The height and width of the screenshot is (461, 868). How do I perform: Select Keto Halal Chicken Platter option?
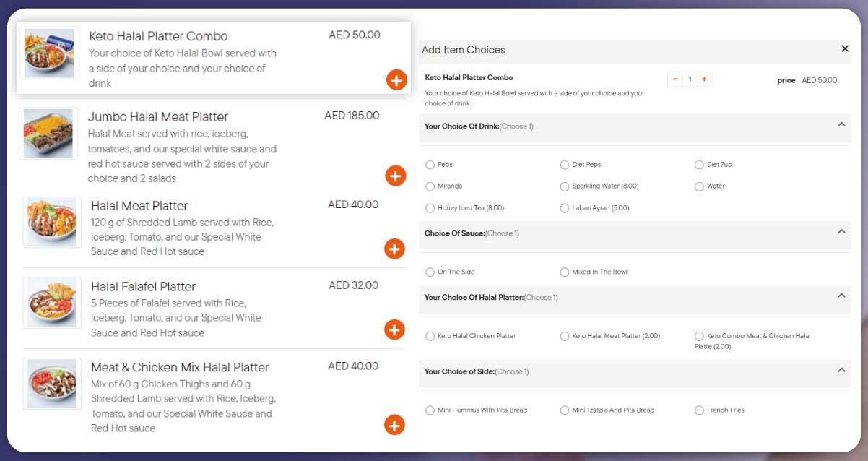point(430,336)
